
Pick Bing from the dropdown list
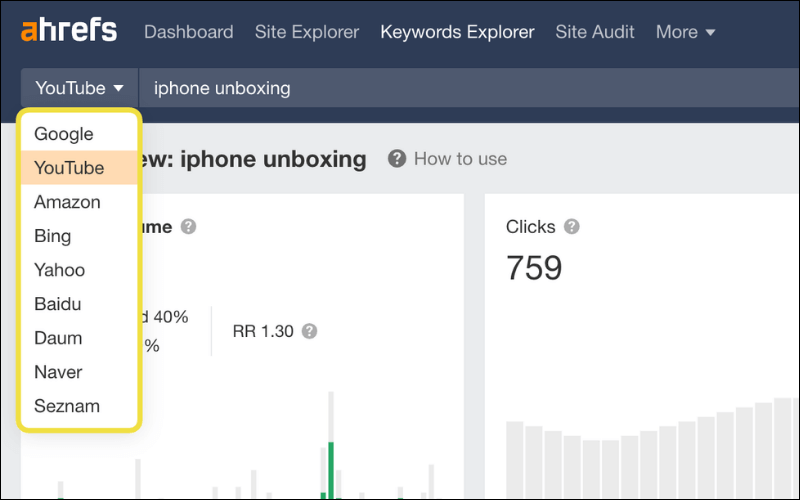(53, 236)
